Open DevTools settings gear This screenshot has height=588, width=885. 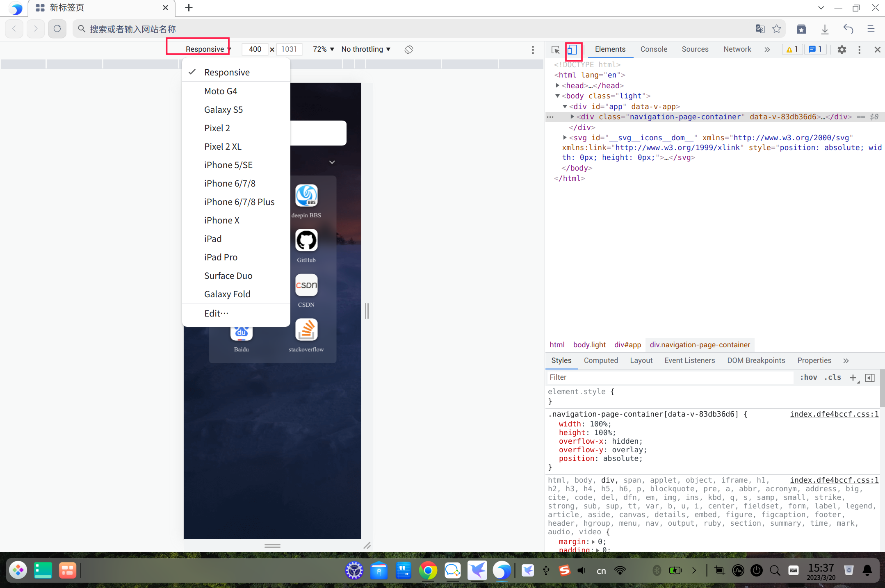pyautogui.click(x=842, y=50)
